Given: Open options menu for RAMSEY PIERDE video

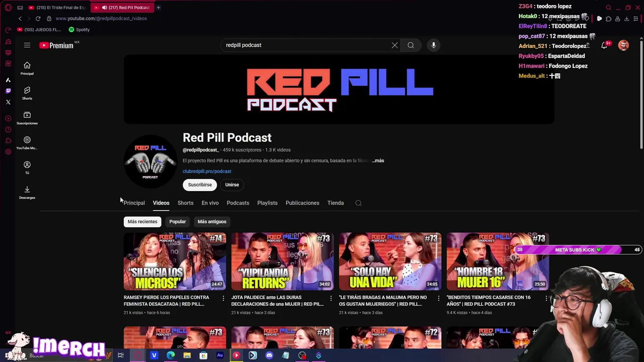Looking at the screenshot, I should [223, 298].
